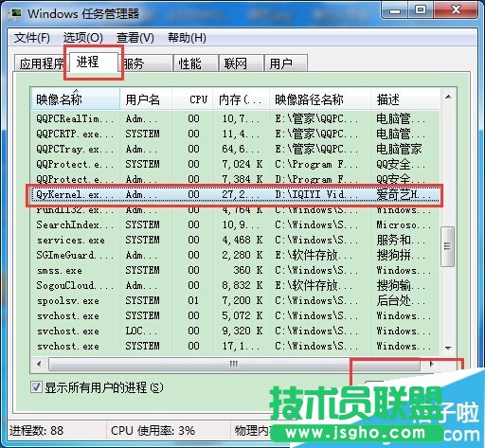Select the SogouCloud... process row

pos(235,285)
